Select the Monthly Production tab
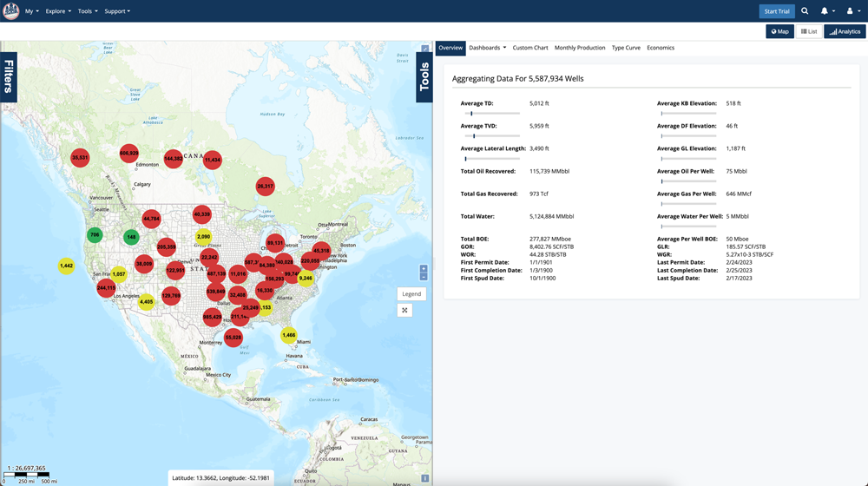Image resolution: width=868 pixels, height=486 pixels. click(580, 48)
